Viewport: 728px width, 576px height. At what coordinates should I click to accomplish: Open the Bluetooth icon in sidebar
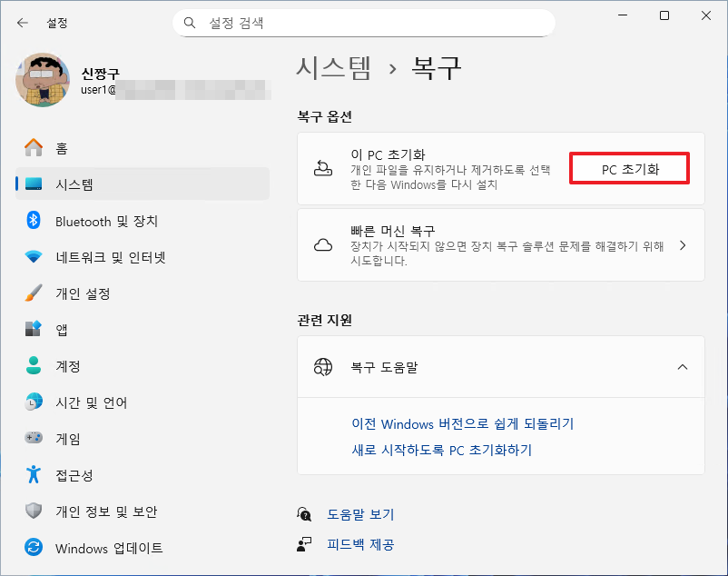click(x=34, y=220)
